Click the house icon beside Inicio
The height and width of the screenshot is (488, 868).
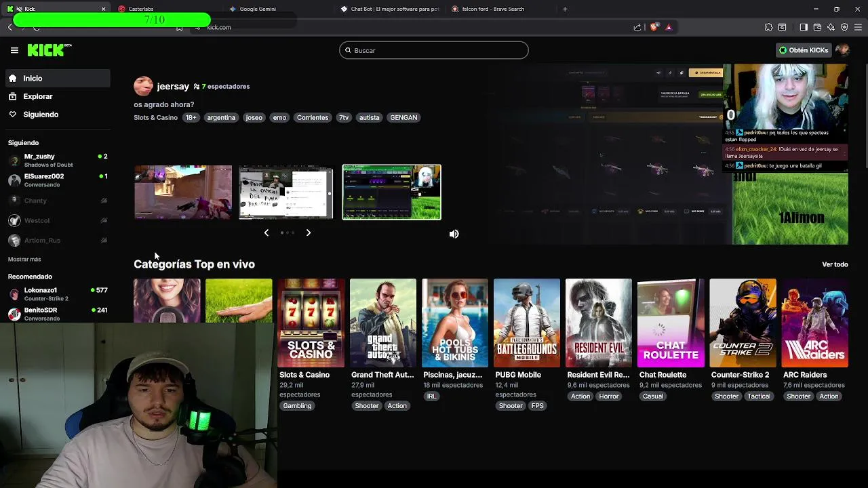pos(12,79)
